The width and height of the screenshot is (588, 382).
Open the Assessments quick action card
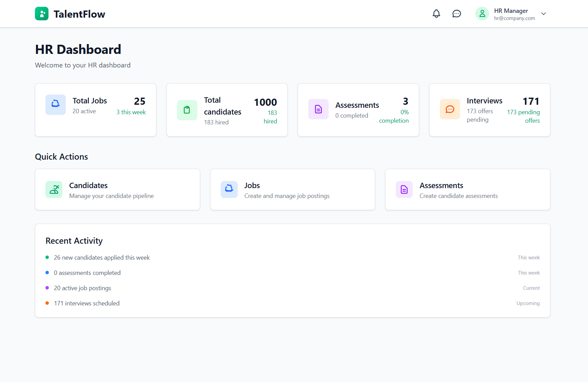click(468, 189)
